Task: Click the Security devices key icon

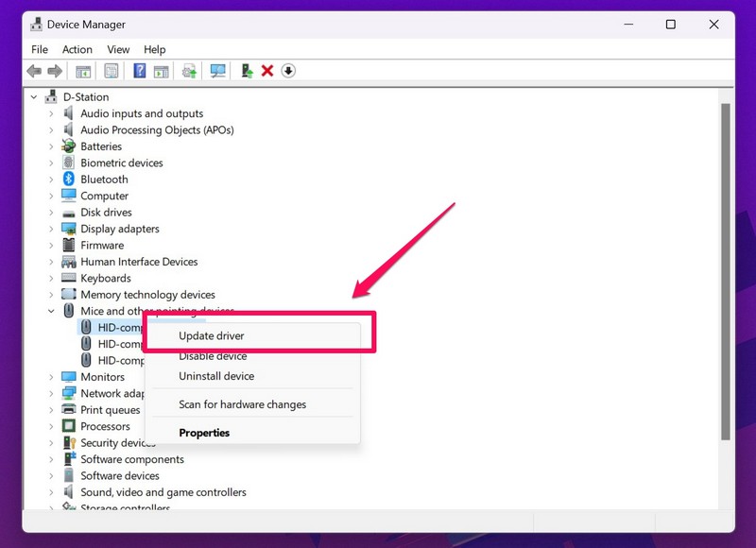Action: pos(68,443)
